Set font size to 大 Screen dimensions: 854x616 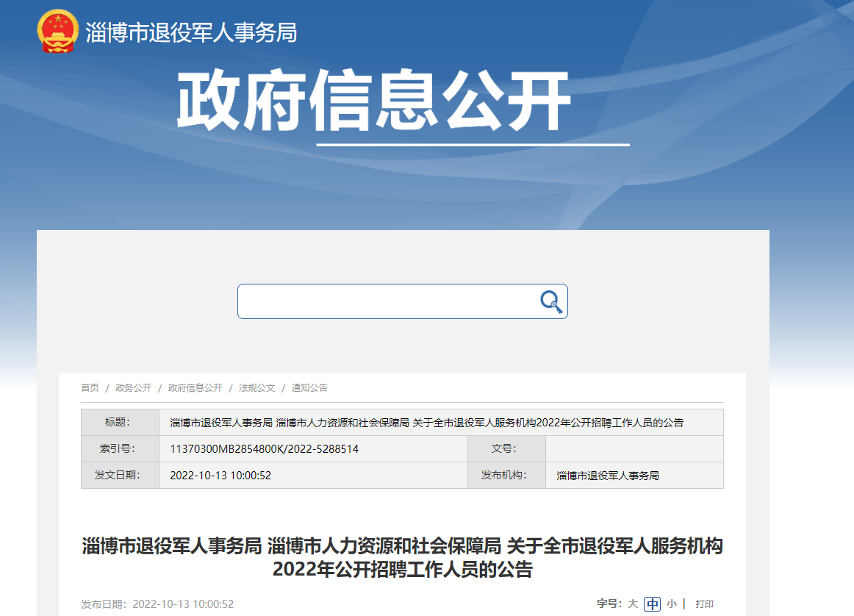[x=632, y=604]
